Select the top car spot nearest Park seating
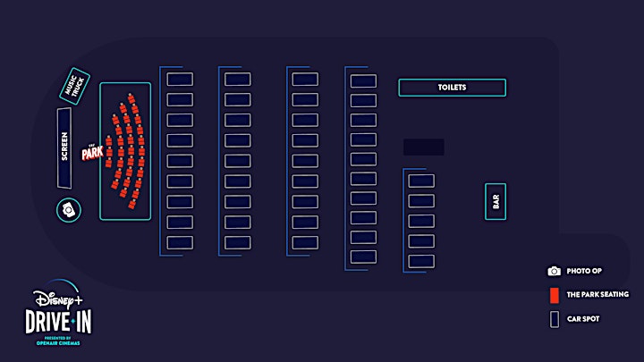The height and width of the screenshot is (362, 644). tap(180, 80)
